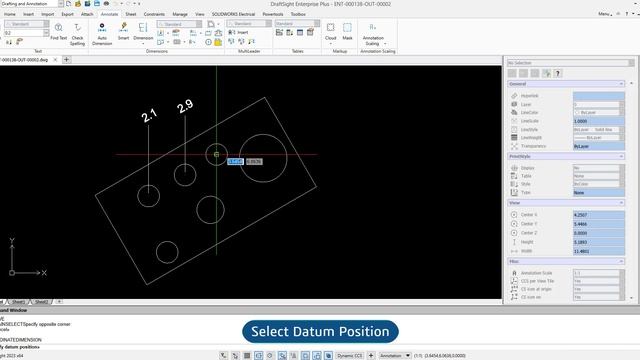Select the Smart dimension tool
640x360 pixels.
pyautogui.click(x=123, y=31)
